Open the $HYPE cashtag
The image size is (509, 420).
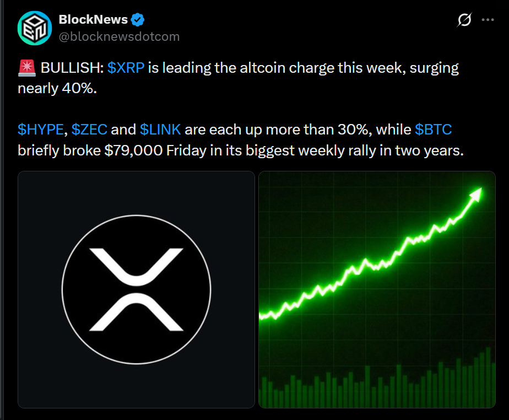click(x=41, y=130)
